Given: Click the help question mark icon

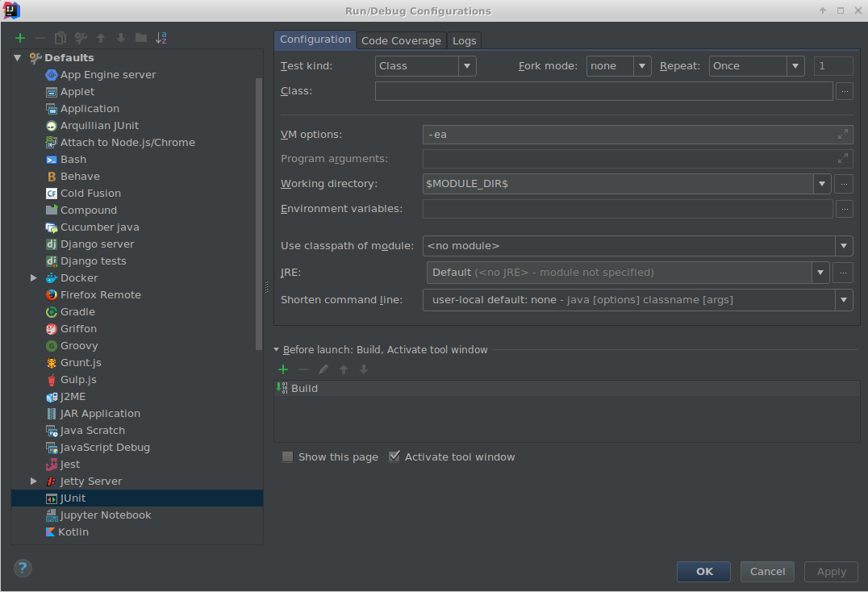Looking at the screenshot, I should click(x=23, y=569).
